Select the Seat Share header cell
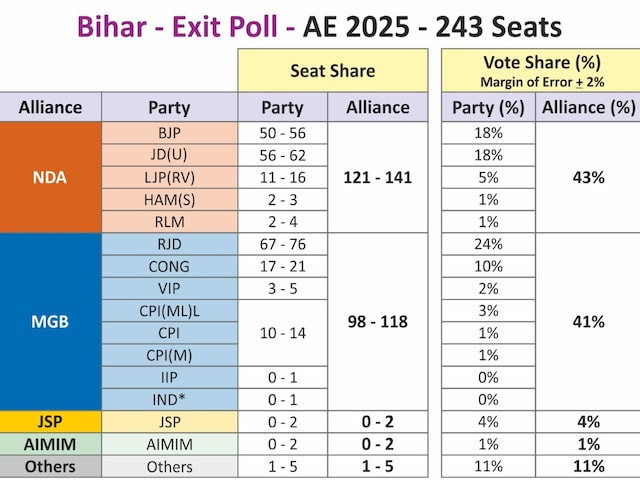Image resolution: width=640 pixels, height=480 pixels. pyautogui.click(x=332, y=70)
